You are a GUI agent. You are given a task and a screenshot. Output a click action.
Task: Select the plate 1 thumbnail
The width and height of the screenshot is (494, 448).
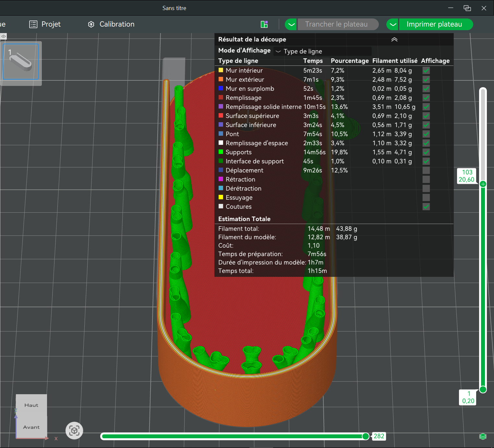coord(21,62)
